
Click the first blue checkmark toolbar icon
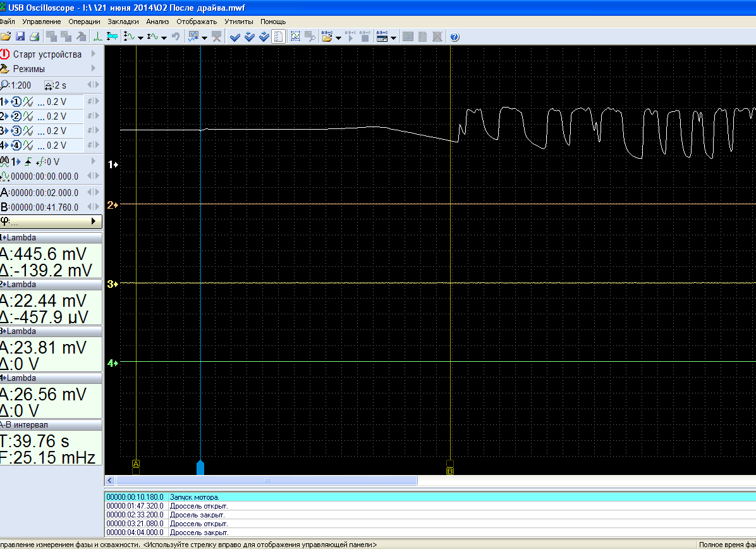tap(235, 37)
